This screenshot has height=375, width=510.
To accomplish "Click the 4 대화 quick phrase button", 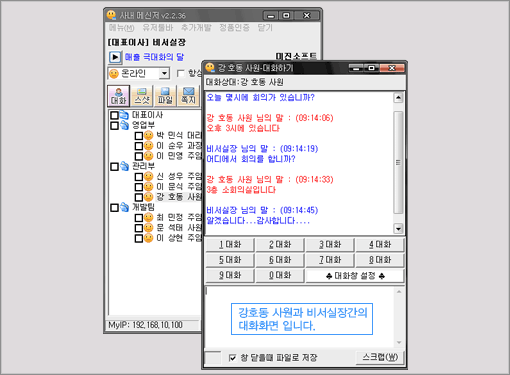I will pyautogui.click(x=380, y=245).
